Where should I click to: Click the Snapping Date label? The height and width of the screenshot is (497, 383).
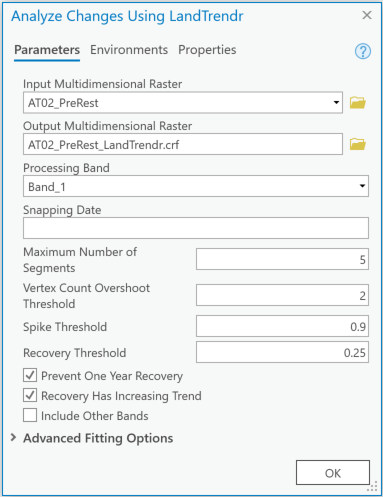click(62, 210)
